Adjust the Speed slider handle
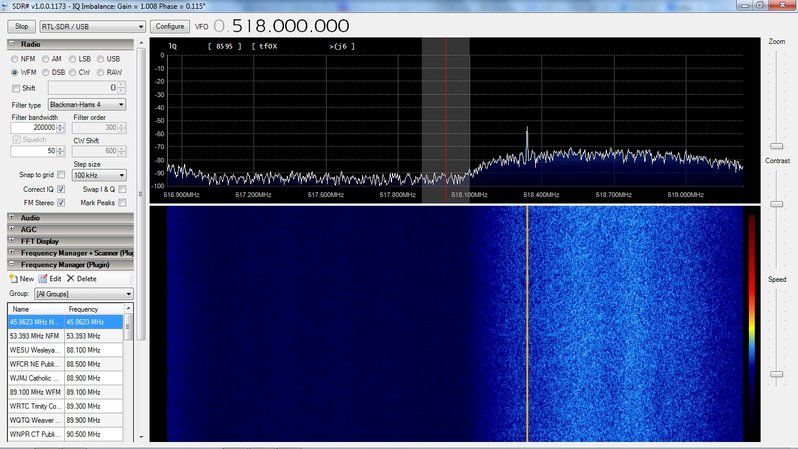The width and height of the screenshot is (798, 449). 777,374
